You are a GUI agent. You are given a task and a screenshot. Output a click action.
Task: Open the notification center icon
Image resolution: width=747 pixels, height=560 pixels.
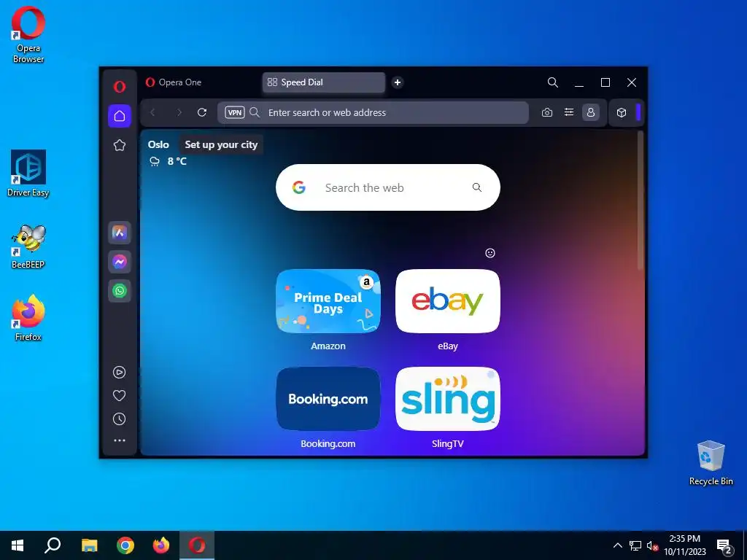(724, 546)
